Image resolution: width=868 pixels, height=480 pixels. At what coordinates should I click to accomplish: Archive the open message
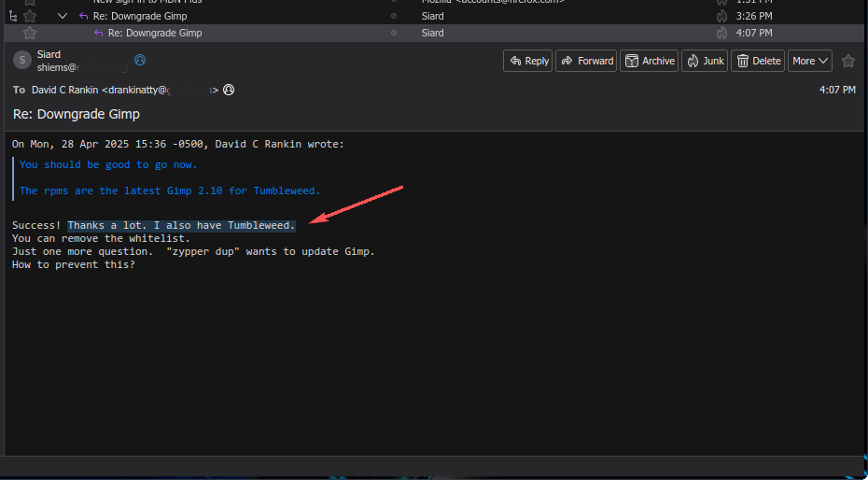point(649,61)
